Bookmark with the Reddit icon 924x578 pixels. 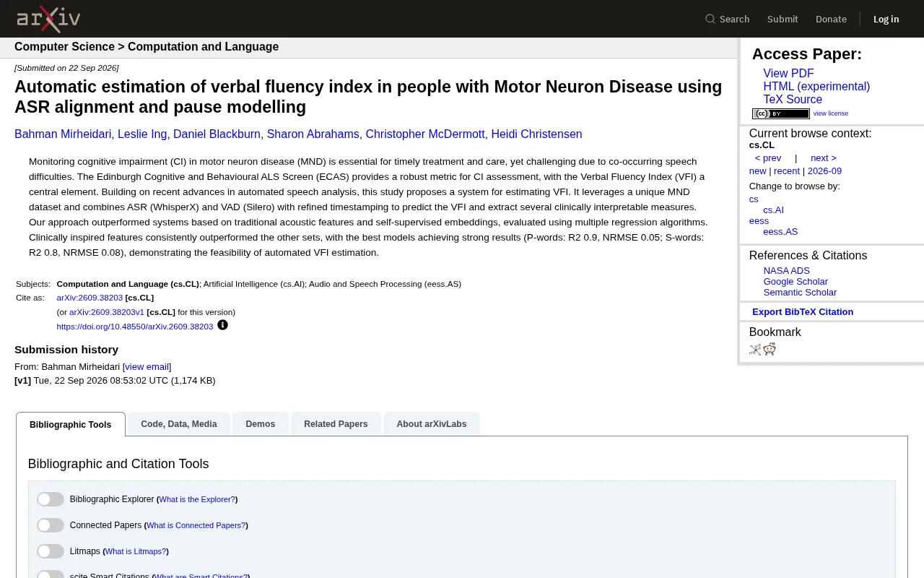click(770, 350)
